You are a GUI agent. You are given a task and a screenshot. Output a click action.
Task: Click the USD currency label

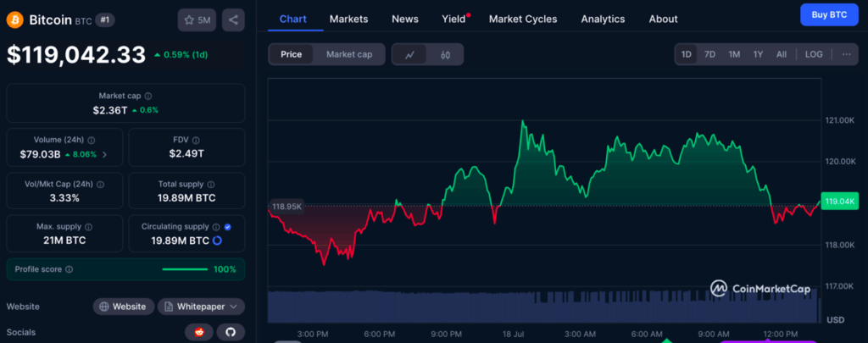[835, 320]
